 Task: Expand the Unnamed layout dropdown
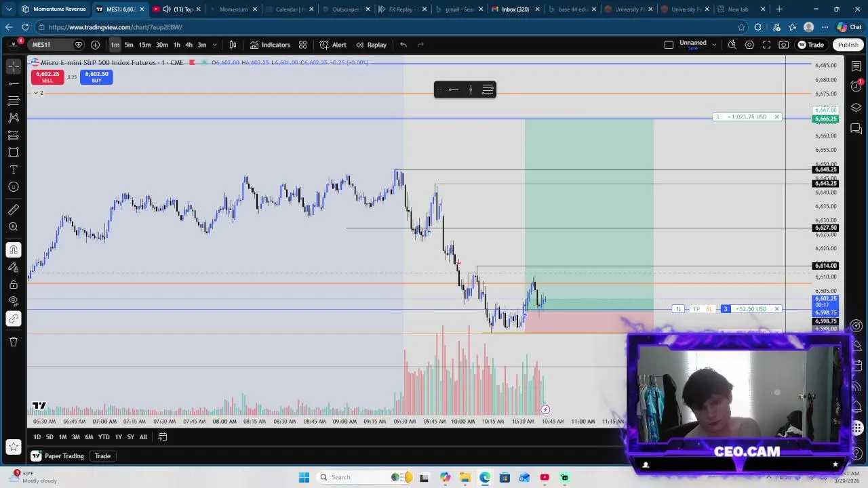714,45
